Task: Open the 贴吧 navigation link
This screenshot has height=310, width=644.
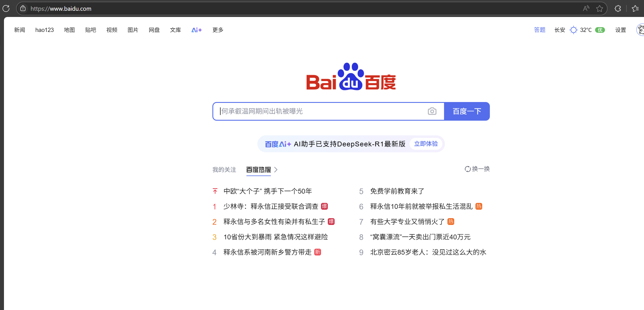Action: tap(91, 30)
